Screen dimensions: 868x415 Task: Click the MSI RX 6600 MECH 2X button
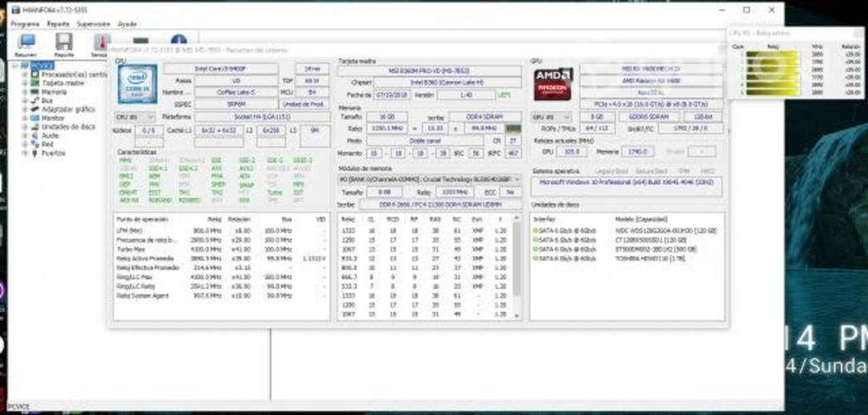[x=651, y=69]
